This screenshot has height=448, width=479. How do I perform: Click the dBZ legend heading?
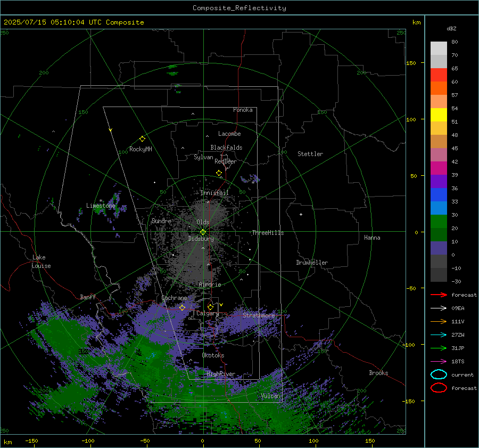pyautogui.click(x=451, y=29)
